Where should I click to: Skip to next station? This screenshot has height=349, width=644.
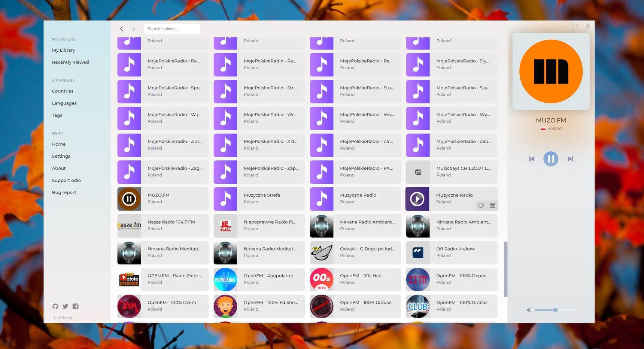(x=570, y=159)
